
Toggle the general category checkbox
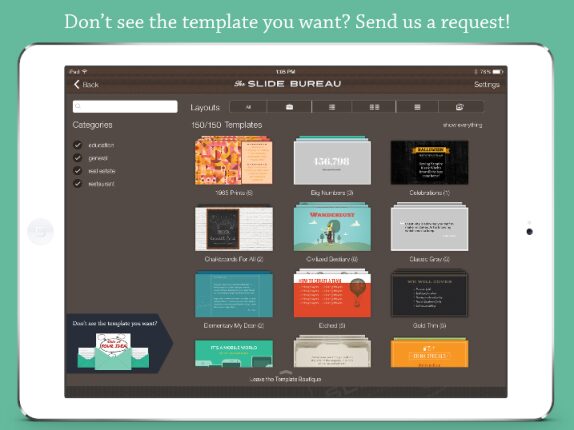(77, 158)
